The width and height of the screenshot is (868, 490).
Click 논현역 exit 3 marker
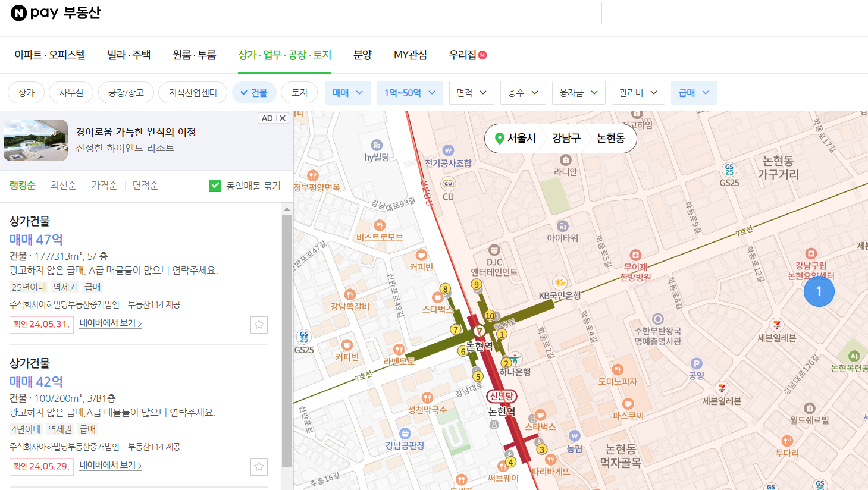click(x=541, y=449)
